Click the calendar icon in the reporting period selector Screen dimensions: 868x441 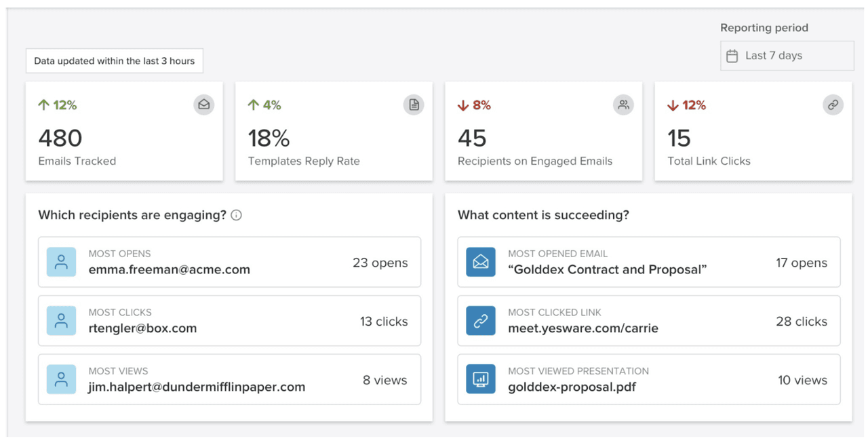click(x=732, y=56)
